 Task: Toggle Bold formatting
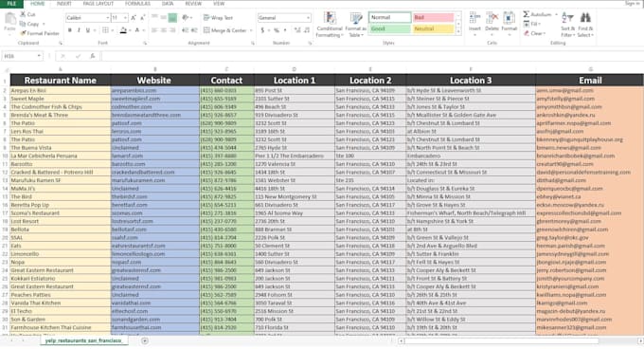(x=70, y=30)
